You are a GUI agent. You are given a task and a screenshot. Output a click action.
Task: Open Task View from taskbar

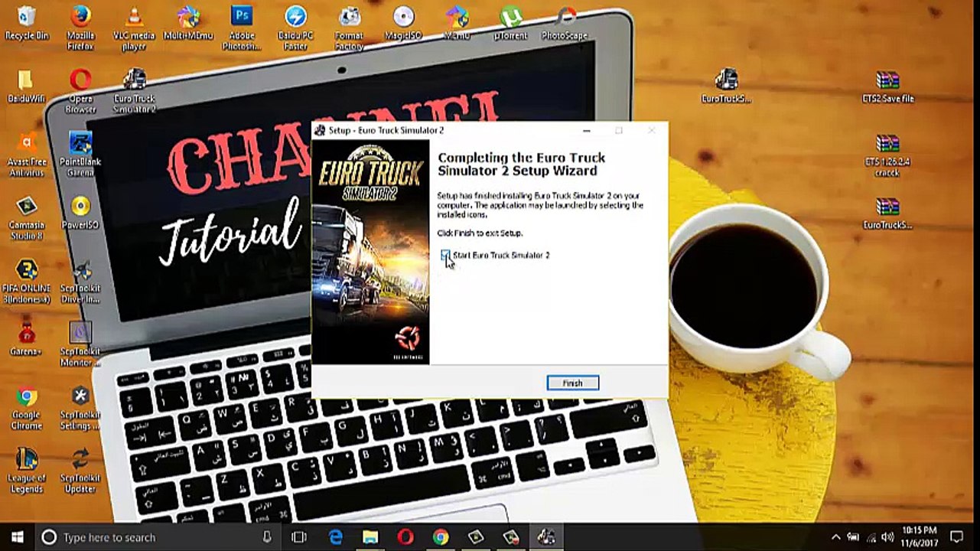[299, 537]
